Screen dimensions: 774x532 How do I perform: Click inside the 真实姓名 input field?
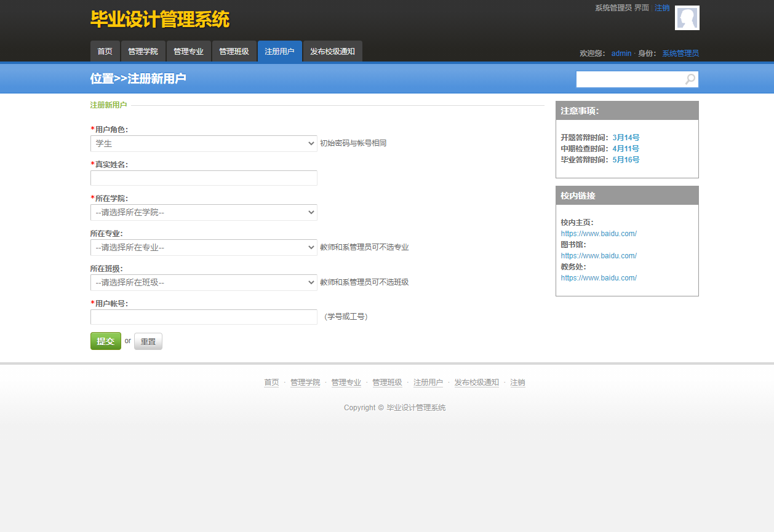point(203,178)
